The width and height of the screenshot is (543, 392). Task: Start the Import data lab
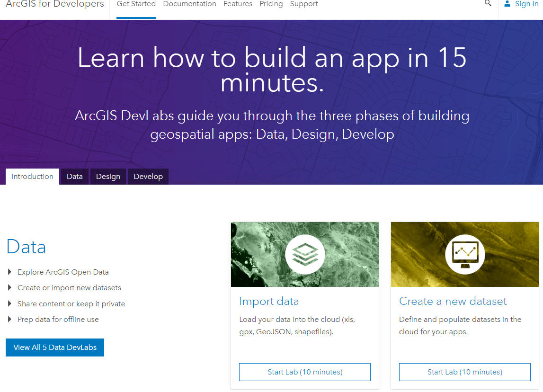pyautogui.click(x=305, y=372)
